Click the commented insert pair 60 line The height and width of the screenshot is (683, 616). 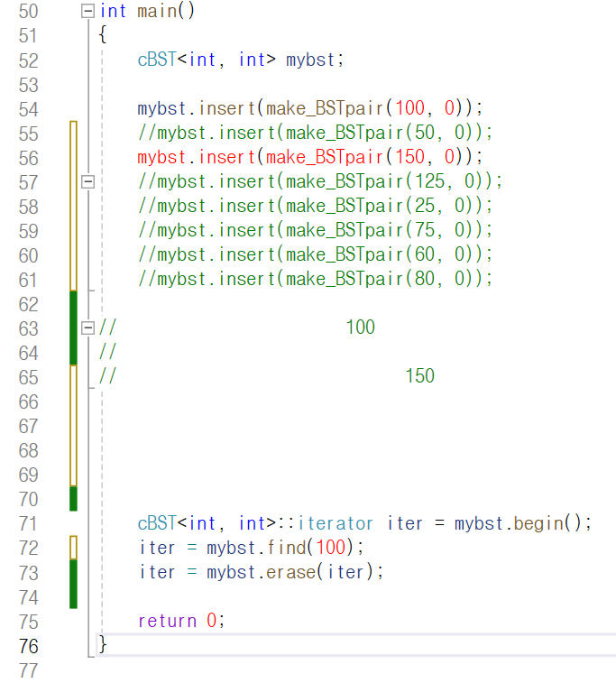pyautogui.click(x=315, y=254)
